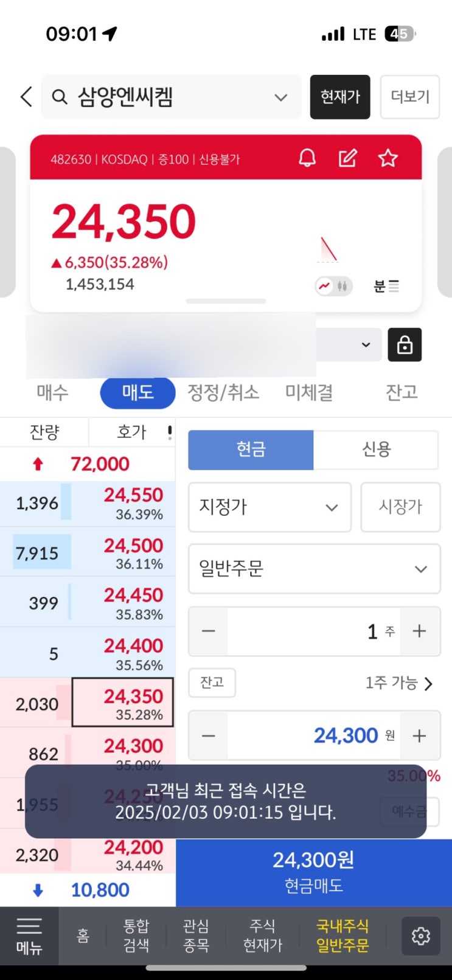
Task: Tap the account lock icon
Action: coord(405,345)
